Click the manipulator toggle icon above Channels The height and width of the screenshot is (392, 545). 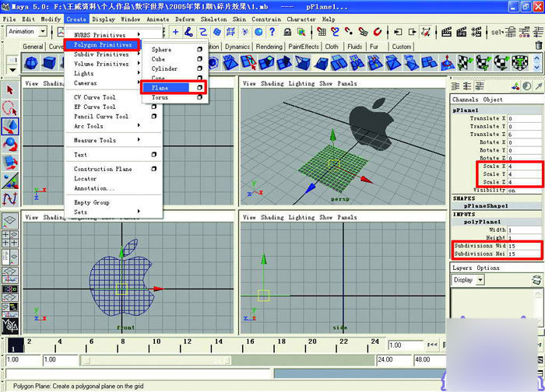[515, 86]
